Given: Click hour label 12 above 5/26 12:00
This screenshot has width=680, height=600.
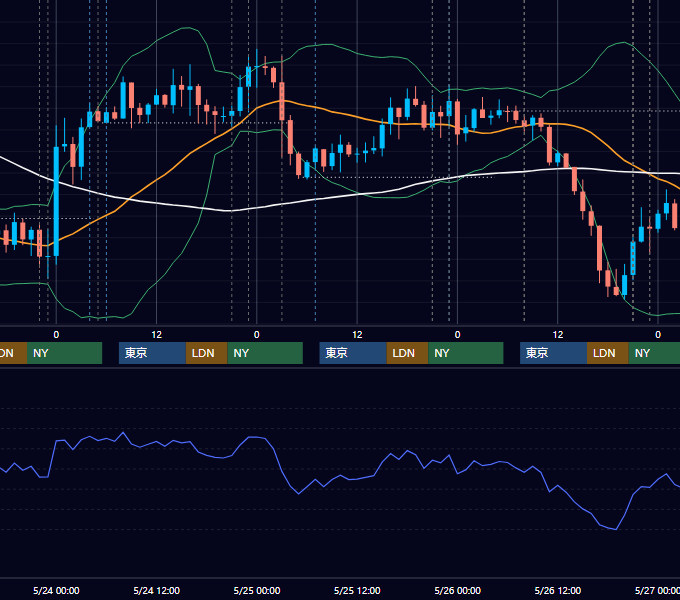Looking at the screenshot, I should (558, 335).
